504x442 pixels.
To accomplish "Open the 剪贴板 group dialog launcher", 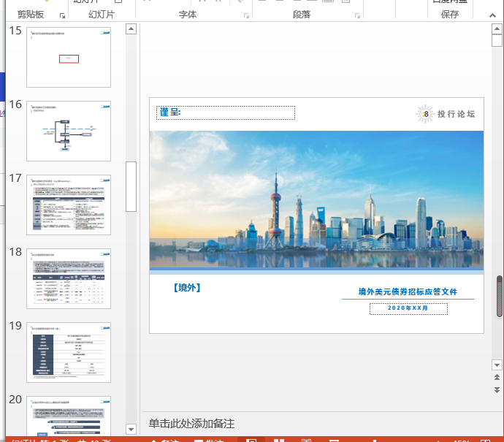I will click(x=62, y=15).
